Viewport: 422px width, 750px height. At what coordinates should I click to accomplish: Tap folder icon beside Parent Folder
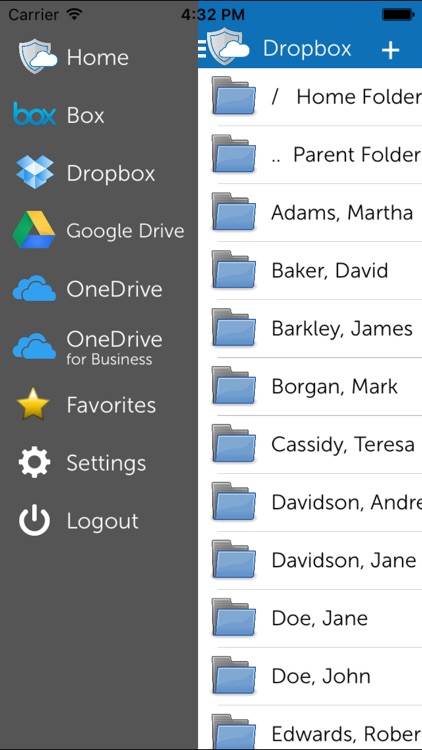point(234,154)
